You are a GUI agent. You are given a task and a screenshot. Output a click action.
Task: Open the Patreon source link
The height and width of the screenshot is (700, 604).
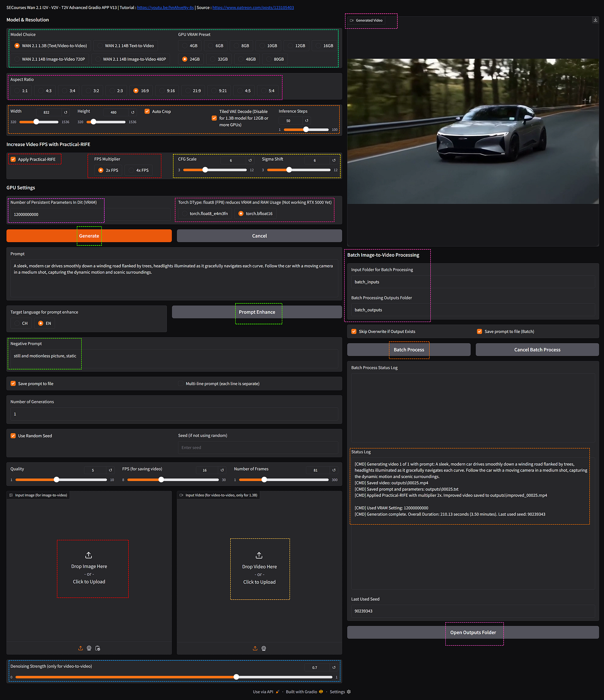coord(253,8)
